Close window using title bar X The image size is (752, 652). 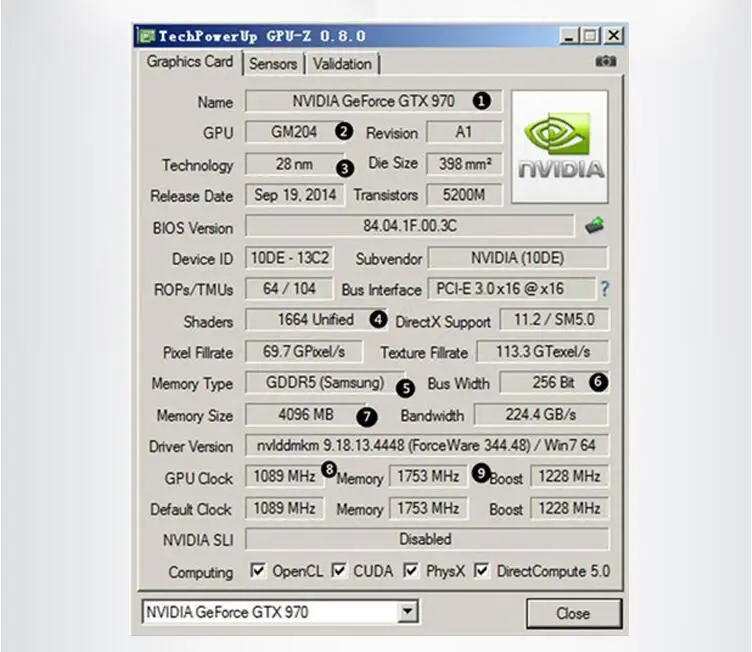[612, 36]
